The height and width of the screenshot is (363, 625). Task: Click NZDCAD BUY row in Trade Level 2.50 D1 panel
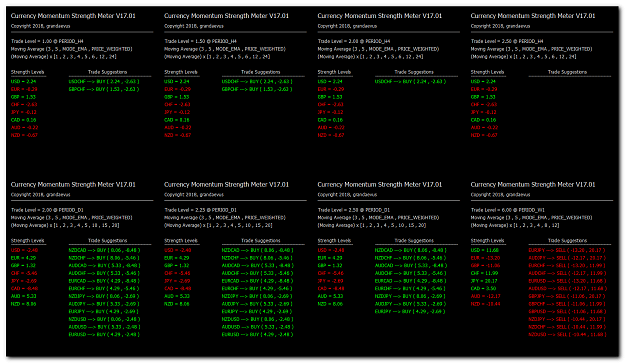point(410,250)
